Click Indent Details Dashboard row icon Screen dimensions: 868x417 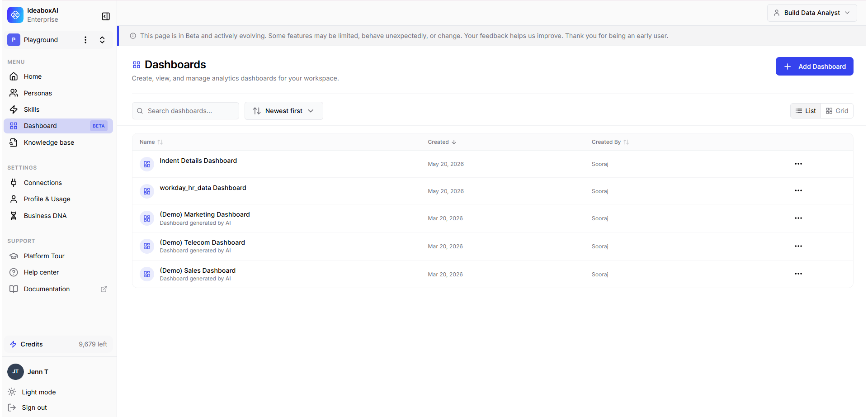(x=147, y=164)
